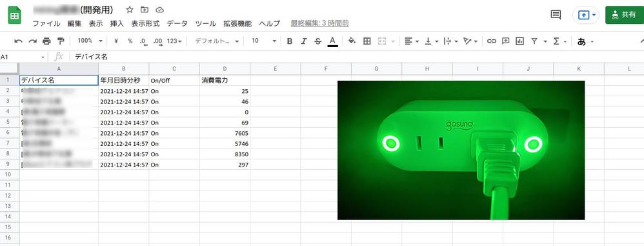This screenshot has height=246, width=644.
Task: Click the Google Sheets home logo
Action: pyautogui.click(x=14, y=15)
